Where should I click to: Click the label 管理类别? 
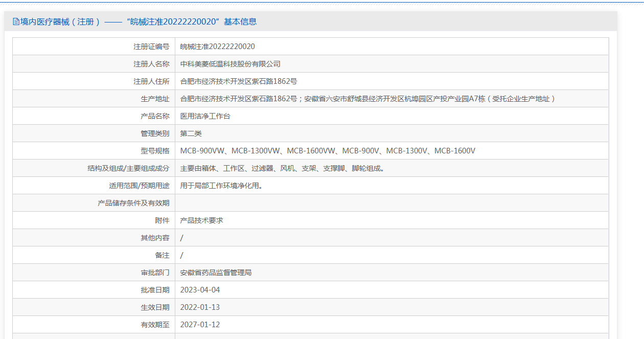click(155, 133)
